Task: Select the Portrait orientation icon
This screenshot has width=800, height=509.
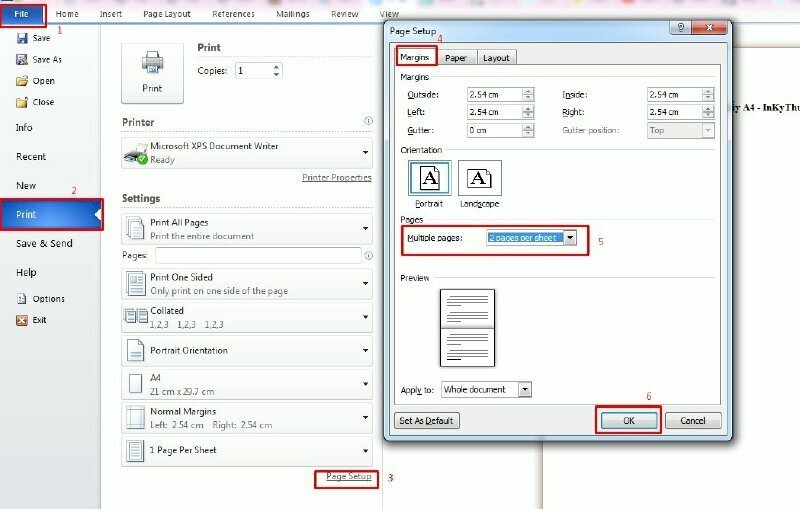Action: [x=429, y=178]
